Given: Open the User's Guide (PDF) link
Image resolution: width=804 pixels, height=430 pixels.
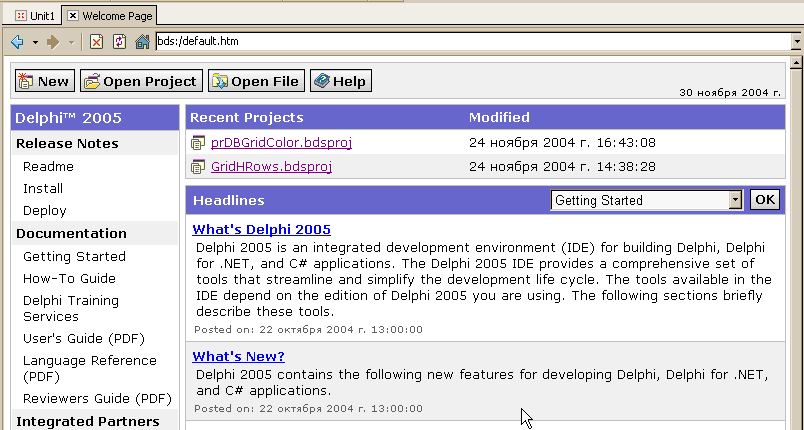Looking at the screenshot, I should [x=84, y=339].
